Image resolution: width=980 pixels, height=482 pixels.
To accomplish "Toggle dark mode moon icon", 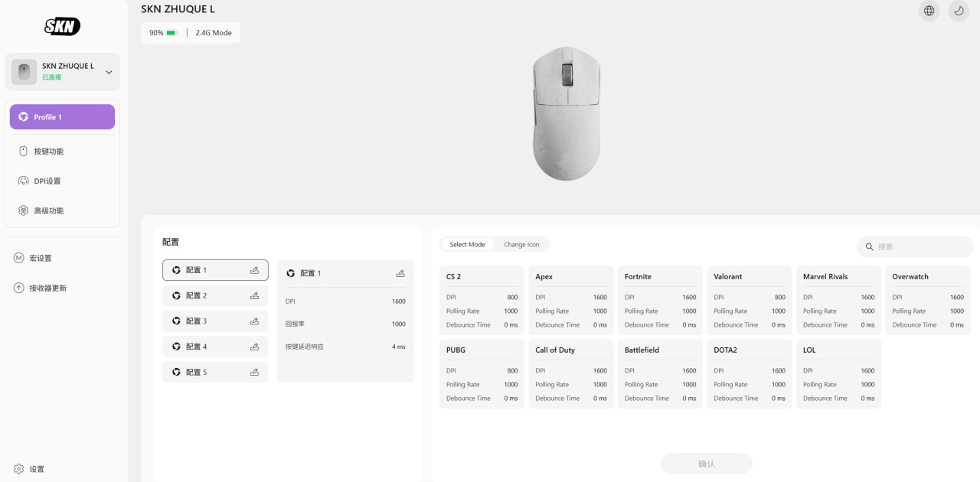I will click(x=959, y=11).
